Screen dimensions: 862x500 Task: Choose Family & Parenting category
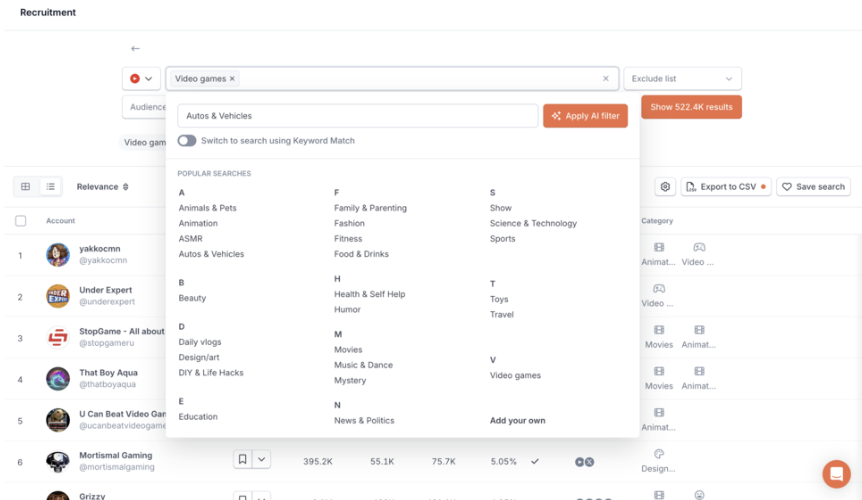(370, 208)
